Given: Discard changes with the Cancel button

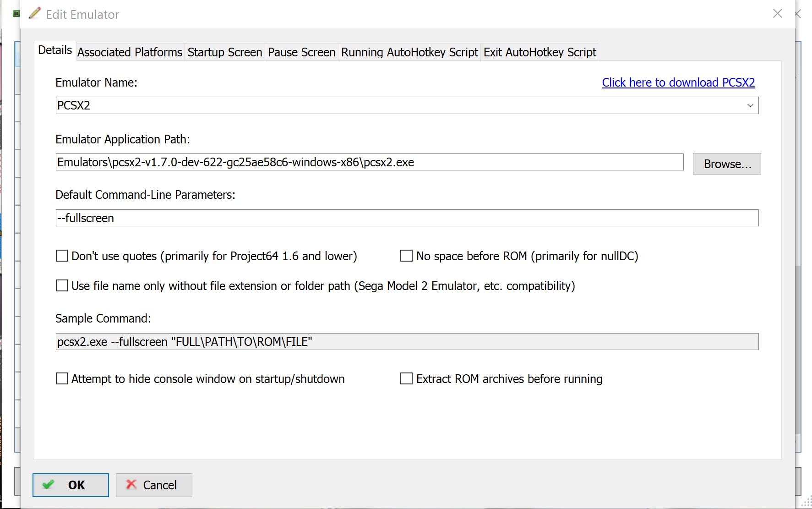Looking at the screenshot, I should click(154, 485).
